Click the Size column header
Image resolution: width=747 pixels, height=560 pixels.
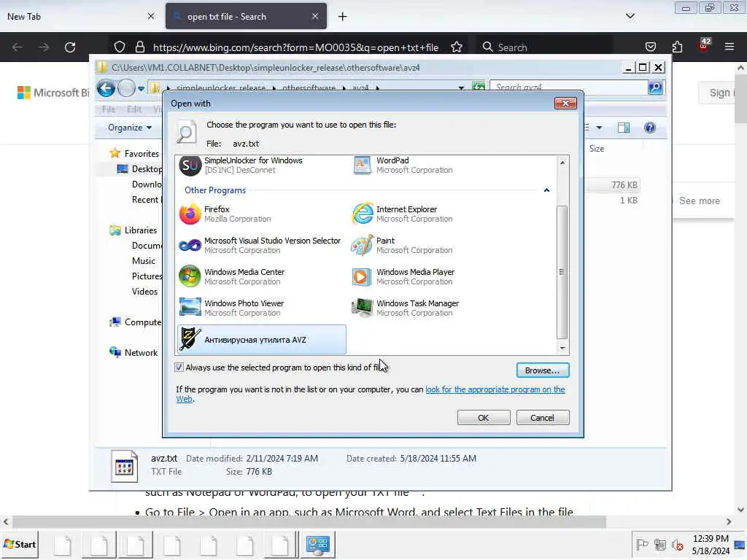click(597, 149)
